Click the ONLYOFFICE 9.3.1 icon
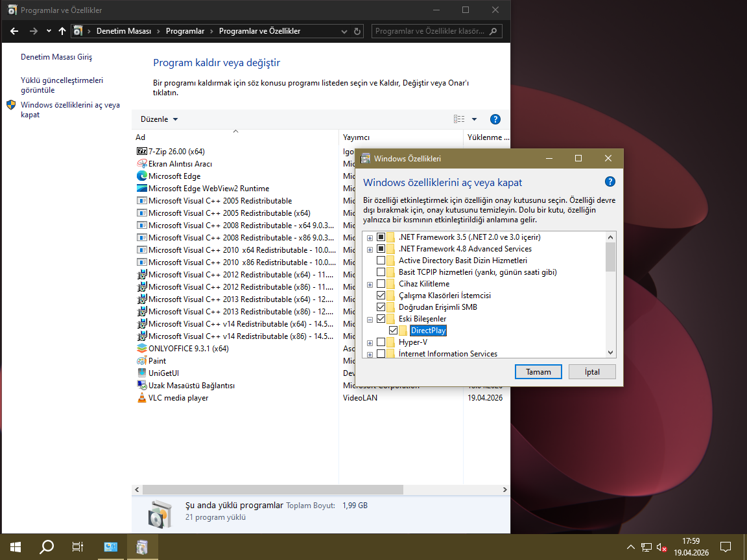 pos(142,349)
